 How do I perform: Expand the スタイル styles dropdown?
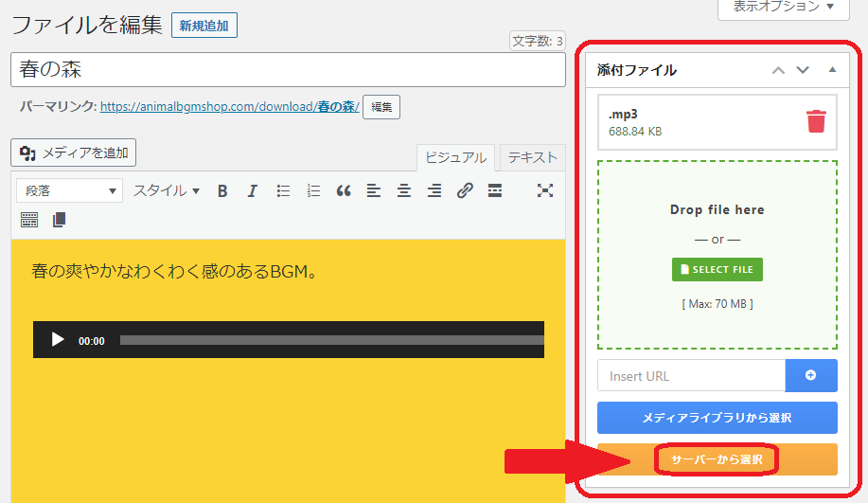pos(167,190)
